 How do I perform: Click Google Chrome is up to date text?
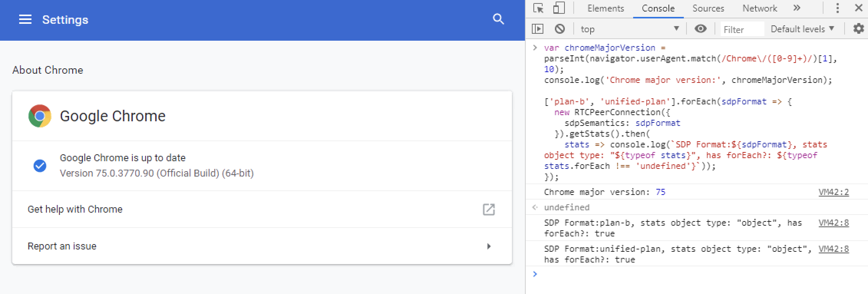coord(122,158)
